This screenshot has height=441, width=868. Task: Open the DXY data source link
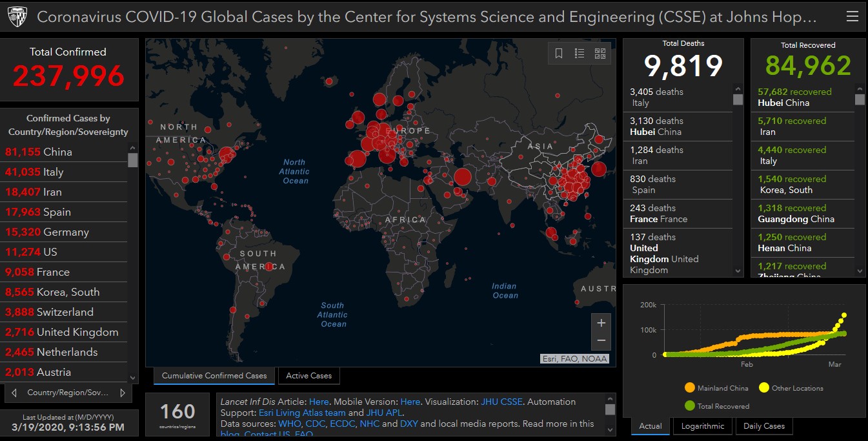409,424
